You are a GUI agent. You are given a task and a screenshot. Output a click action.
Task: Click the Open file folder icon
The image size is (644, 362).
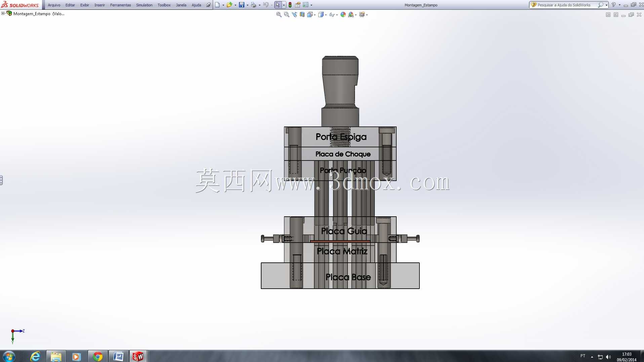pyautogui.click(x=229, y=5)
